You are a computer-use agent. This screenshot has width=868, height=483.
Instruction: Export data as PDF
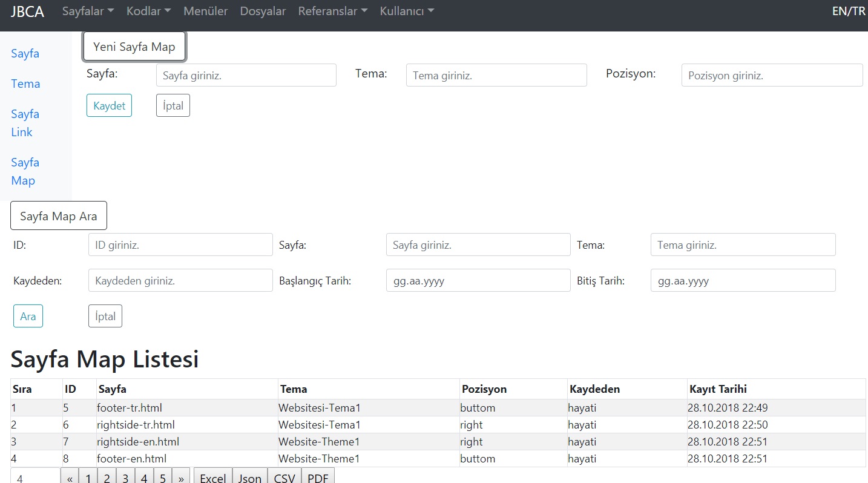coord(318,478)
